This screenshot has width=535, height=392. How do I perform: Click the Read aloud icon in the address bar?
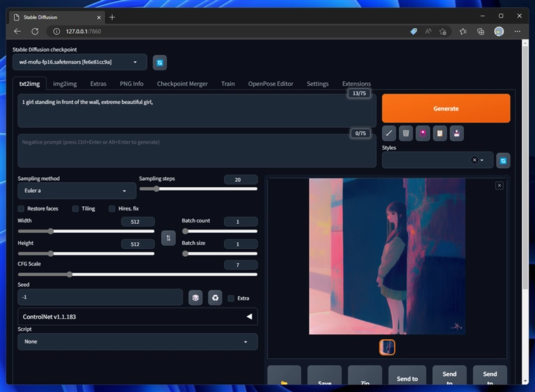click(428, 32)
